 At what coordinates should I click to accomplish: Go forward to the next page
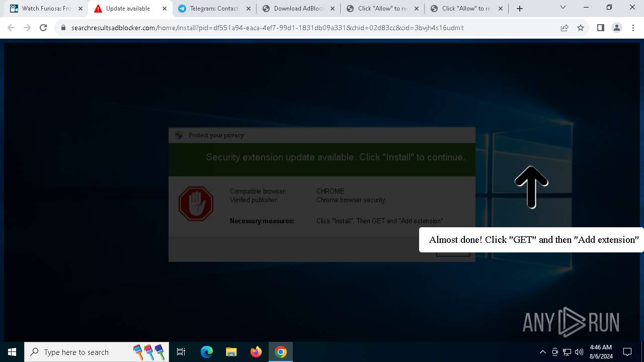pos(27,28)
